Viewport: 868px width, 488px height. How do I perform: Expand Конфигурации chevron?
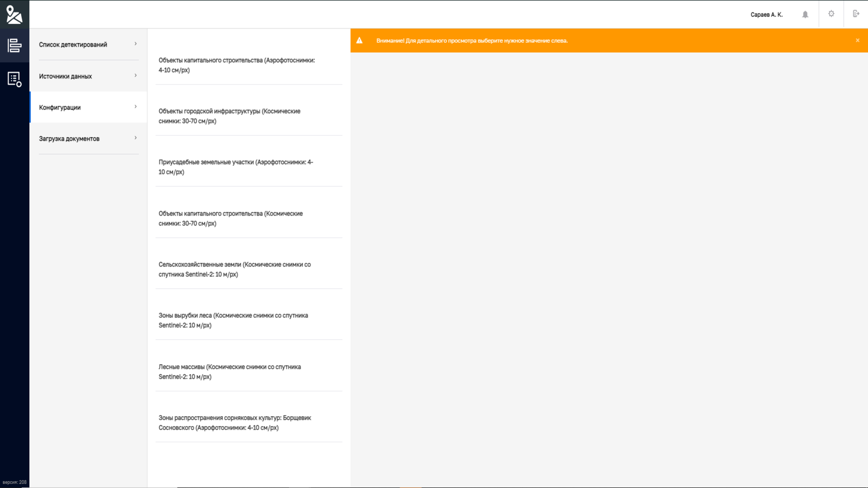(136, 107)
